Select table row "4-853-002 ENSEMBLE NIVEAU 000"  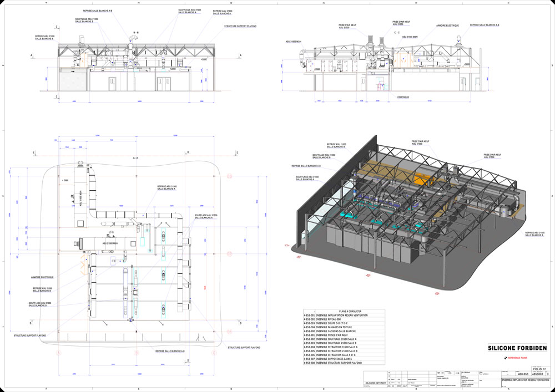[344, 319]
